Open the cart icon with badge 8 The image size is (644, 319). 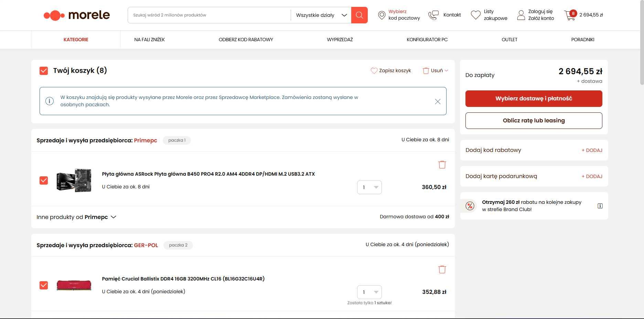pyautogui.click(x=570, y=15)
